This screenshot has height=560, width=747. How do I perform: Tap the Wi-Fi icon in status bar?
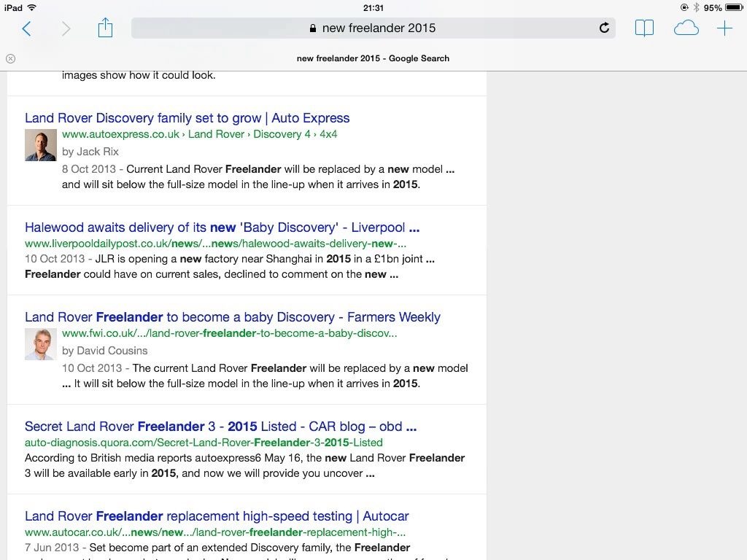32,7
